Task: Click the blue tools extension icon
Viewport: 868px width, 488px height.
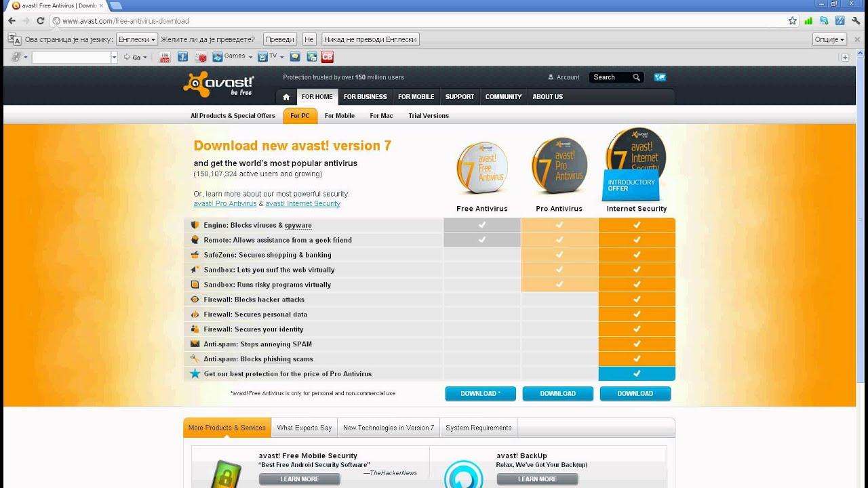Action: 840,21
